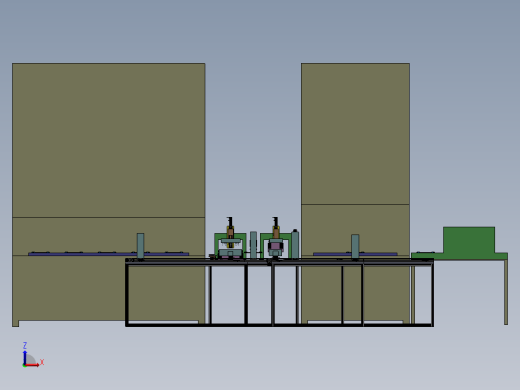The image size is (520, 390).
Task: Click the long blue plate on left cabinet
Action: pos(109,254)
